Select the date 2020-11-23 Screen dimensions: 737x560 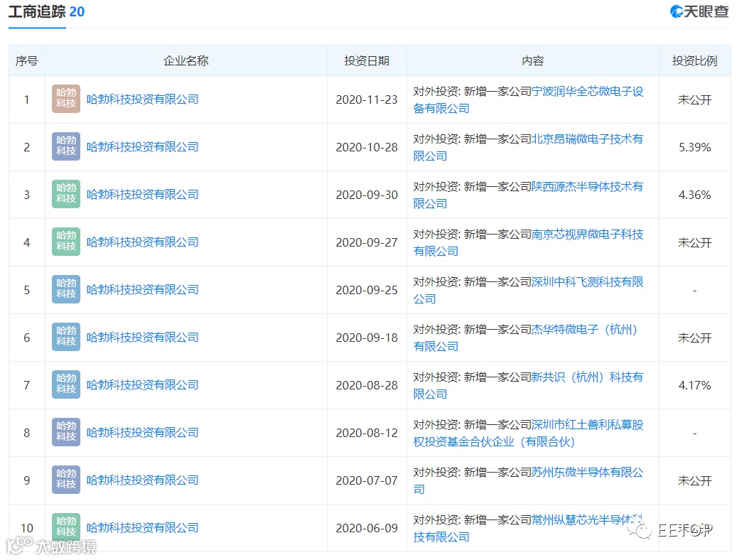point(367,99)
